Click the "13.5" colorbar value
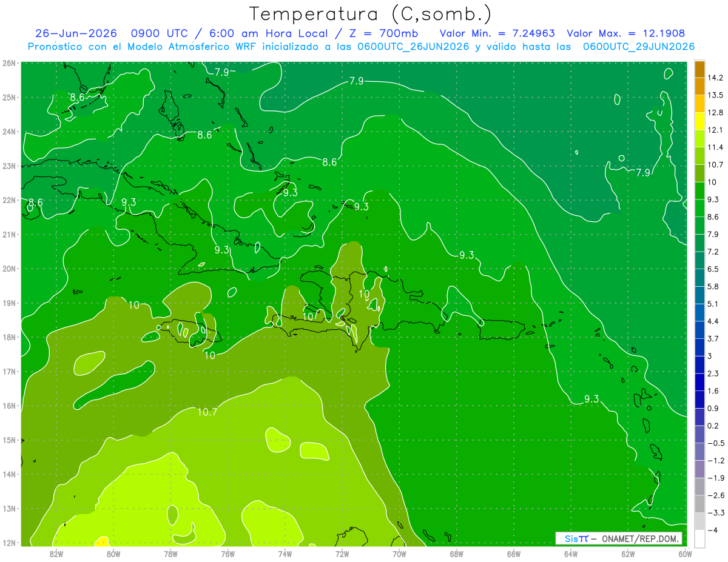Image resolution: width=728 pixels, height=562 pixels. (x=714, y=95)
